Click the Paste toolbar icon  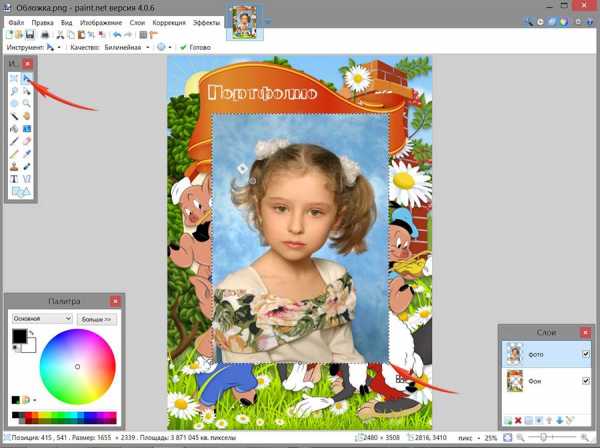pyautogui.click(x=81, y=35)
